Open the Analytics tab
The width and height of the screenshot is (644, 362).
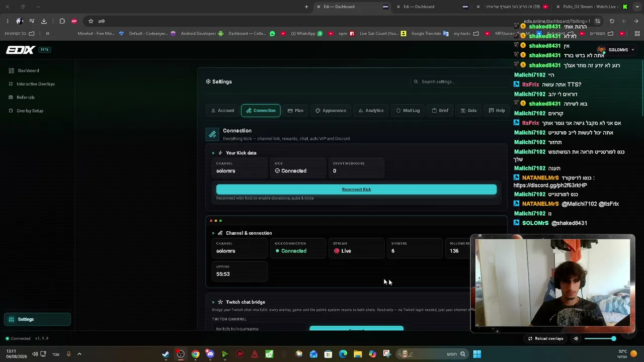coord(371,111)
